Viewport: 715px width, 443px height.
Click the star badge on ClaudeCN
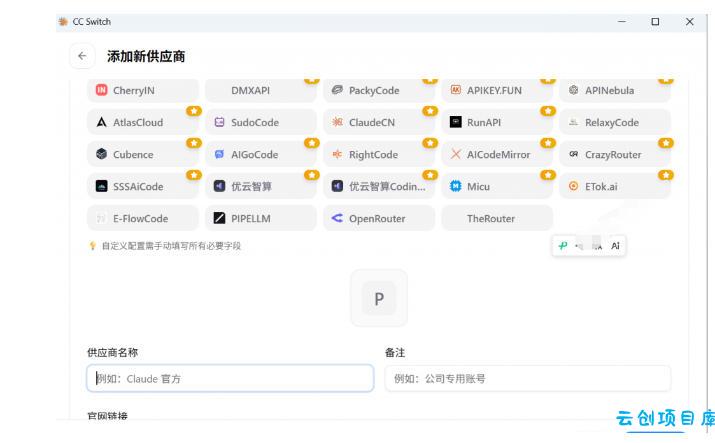430,111
